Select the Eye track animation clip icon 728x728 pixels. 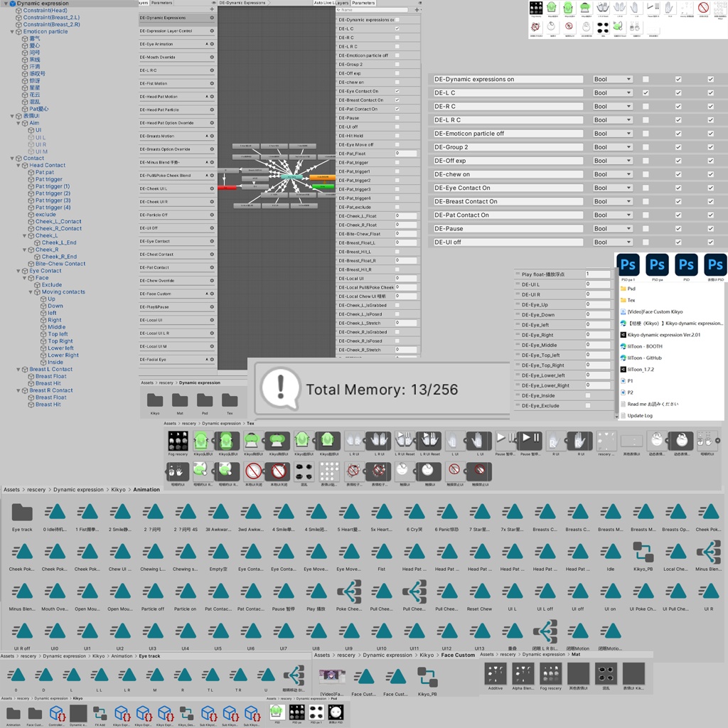click(22, 510)
